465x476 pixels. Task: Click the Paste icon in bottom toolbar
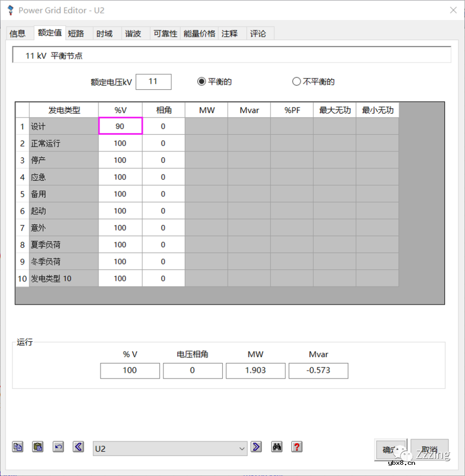[x=38, y=447]
